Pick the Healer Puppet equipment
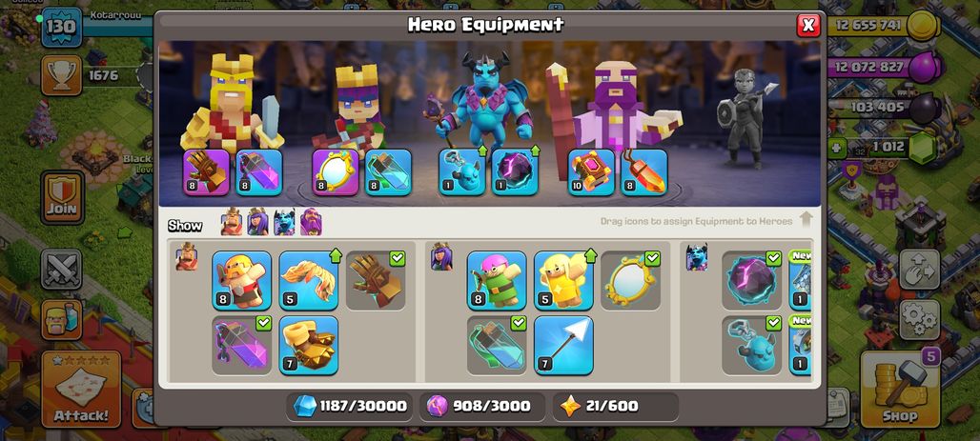The image size is (980, 441). [563, 280]
